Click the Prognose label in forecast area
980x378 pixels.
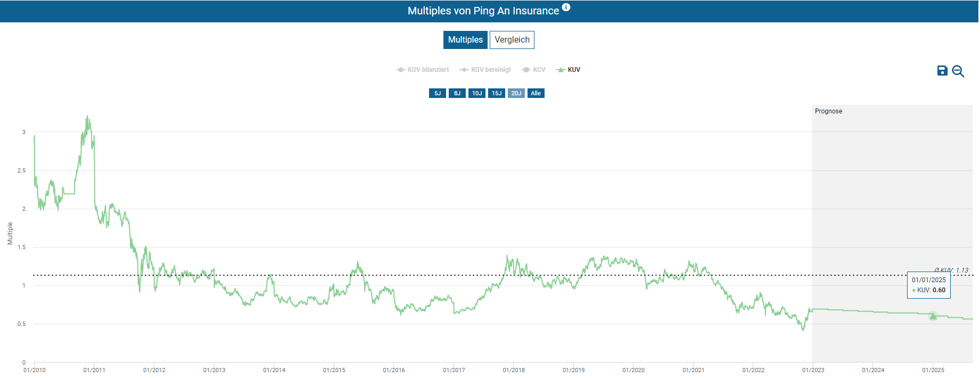828,111
